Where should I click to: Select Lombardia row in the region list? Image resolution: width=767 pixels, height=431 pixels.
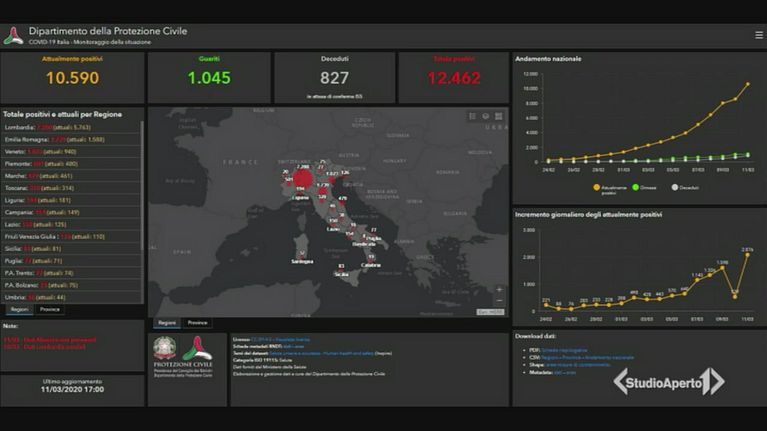[70, 128]
